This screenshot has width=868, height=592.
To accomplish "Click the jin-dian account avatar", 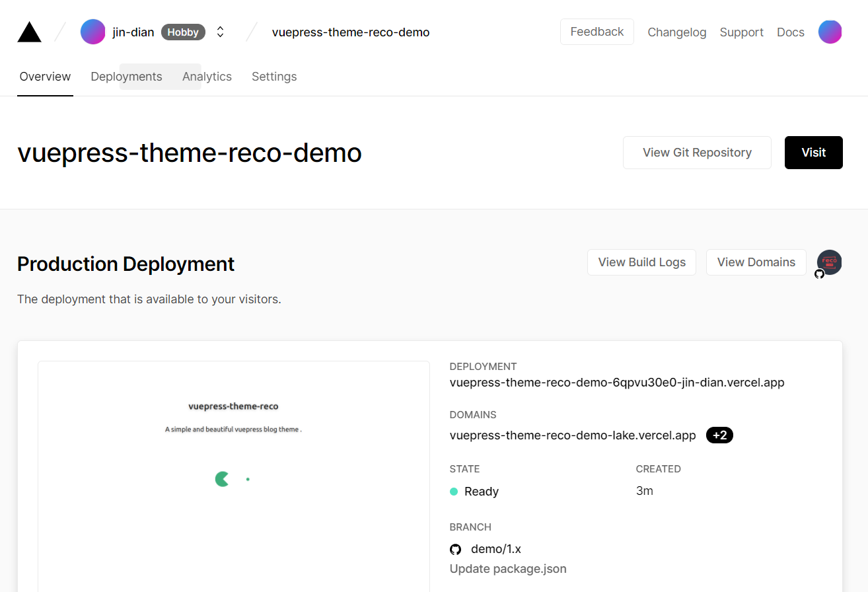I will coord(92,32).
